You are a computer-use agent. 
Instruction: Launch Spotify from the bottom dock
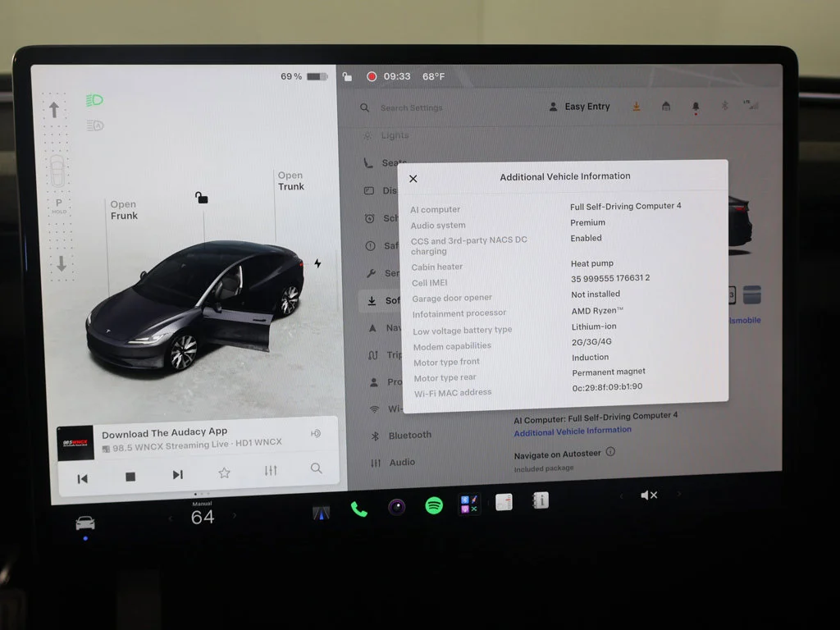(434, 505)
